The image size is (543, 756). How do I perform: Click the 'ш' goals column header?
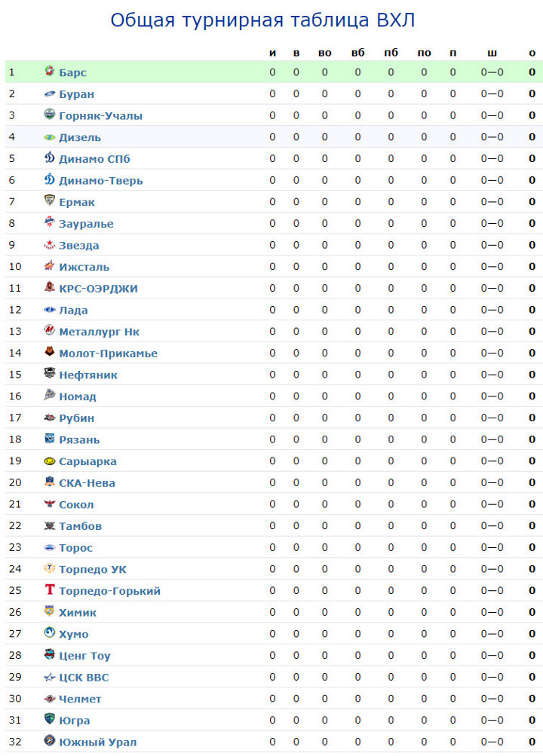[x=492, y=53]
